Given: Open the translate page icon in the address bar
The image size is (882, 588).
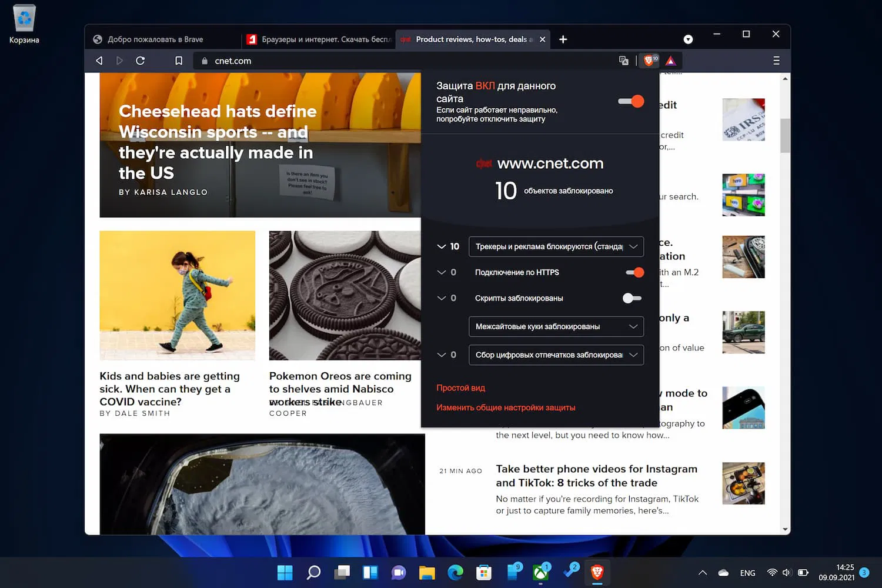Looking at the screenshot, I should (x=624, y=61).
